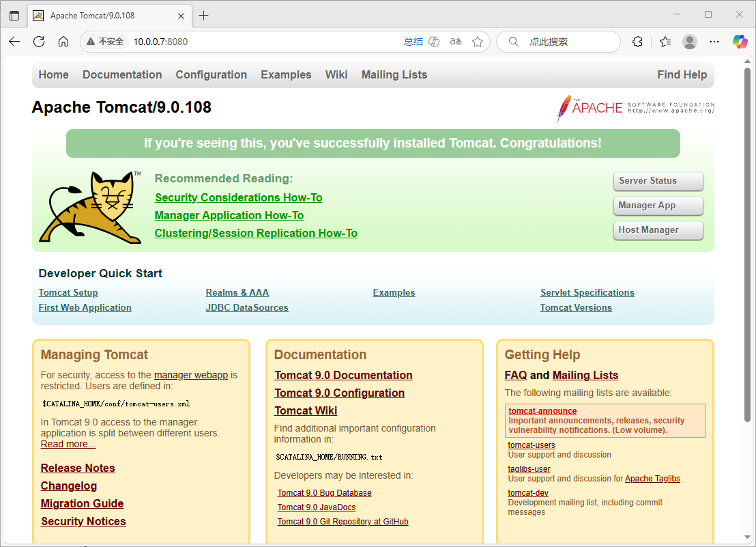The height and width of the screenshot is (547, 756).
Task: Click the not-secure warning icon
Action: [91, 42]
